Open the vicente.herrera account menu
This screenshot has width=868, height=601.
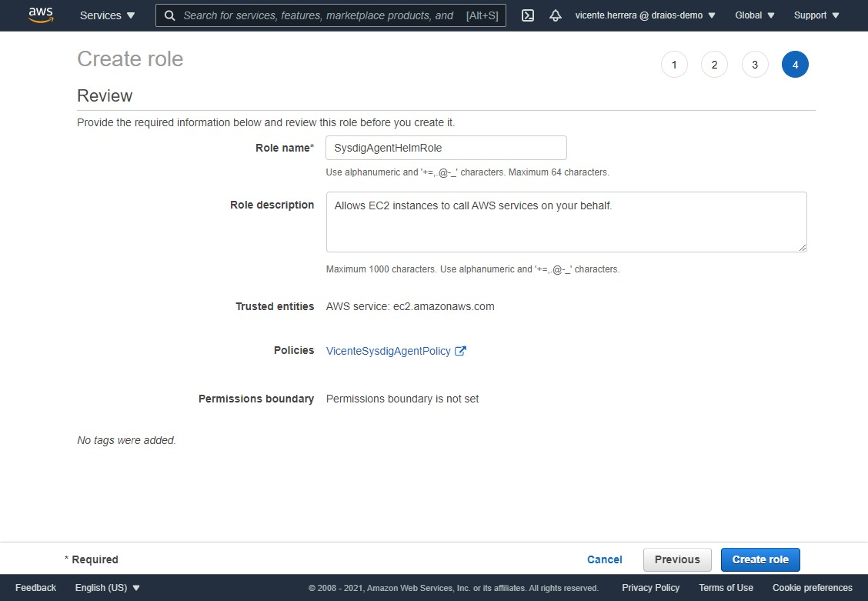tap(645, 15)
